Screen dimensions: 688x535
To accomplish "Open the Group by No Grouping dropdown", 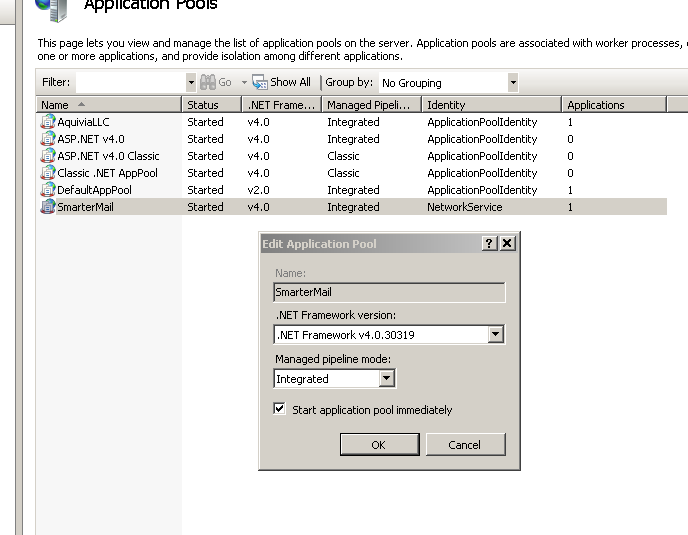I will pyautogui.click(x=513, y=82).
